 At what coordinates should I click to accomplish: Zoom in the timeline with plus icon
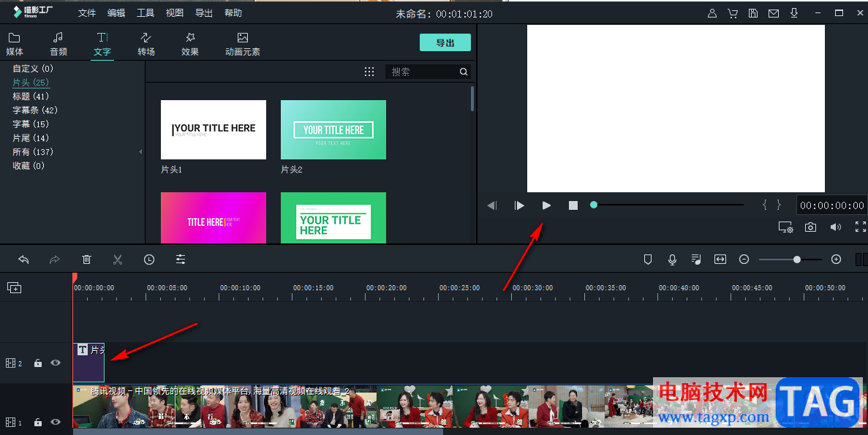click(837, 259)
